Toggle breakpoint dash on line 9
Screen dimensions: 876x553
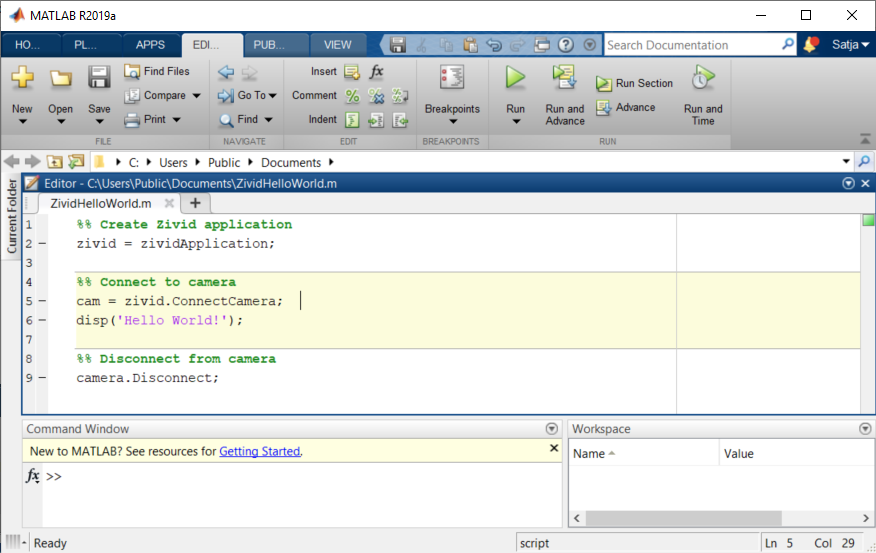(x=42, y=378)
